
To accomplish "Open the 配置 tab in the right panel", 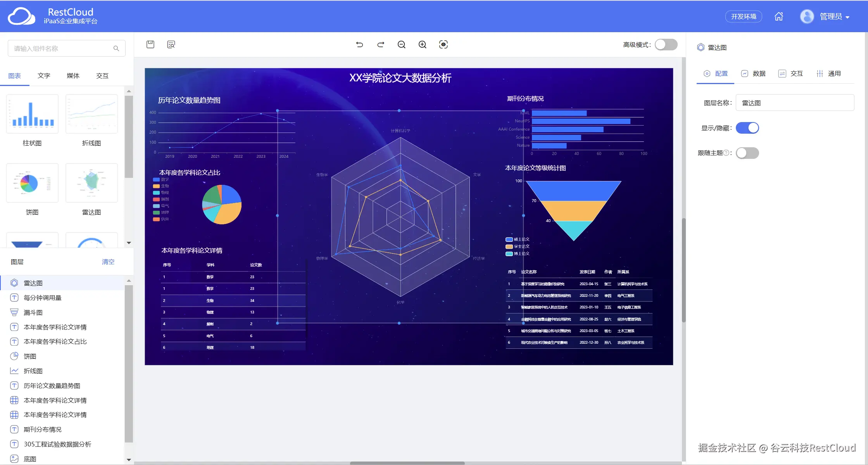I will pyautogui.click(x=716, y=74).
